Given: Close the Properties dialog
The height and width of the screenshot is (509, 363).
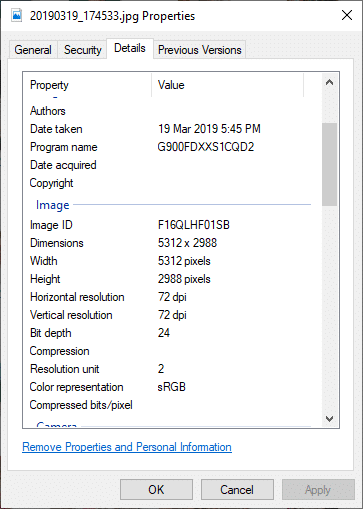Looking at the screenshot, I should pyautogui.click(x=347, y=15).
